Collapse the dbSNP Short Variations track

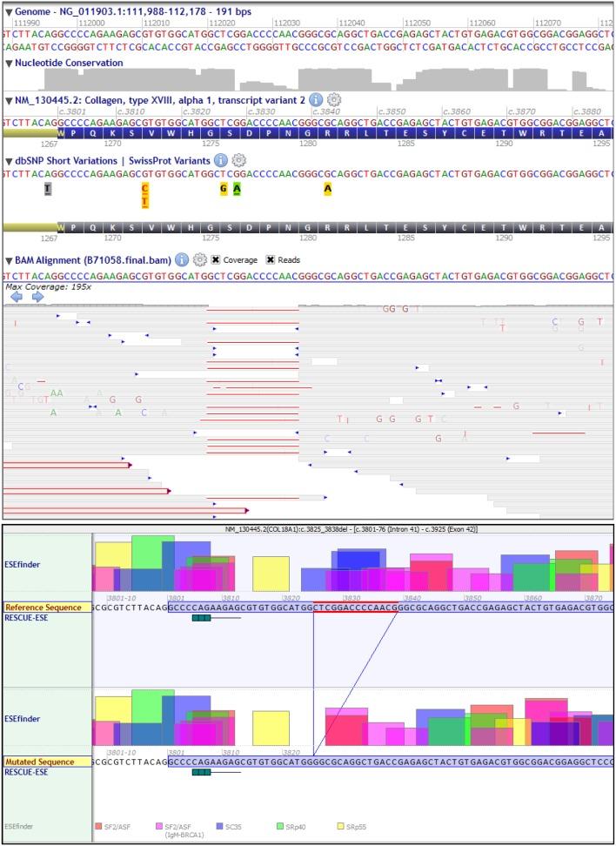pyautogui.click(x=9, y=161)
